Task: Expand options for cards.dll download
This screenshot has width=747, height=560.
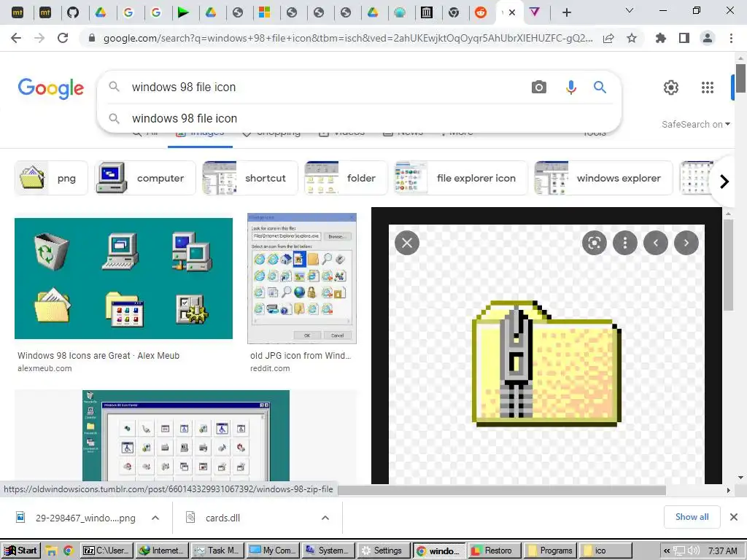Action: point(325,518)
